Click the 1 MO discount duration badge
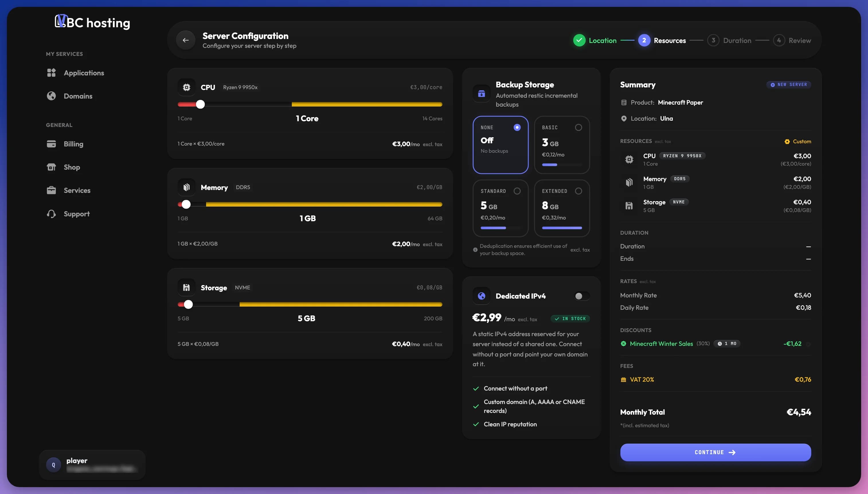 point(727,344)
